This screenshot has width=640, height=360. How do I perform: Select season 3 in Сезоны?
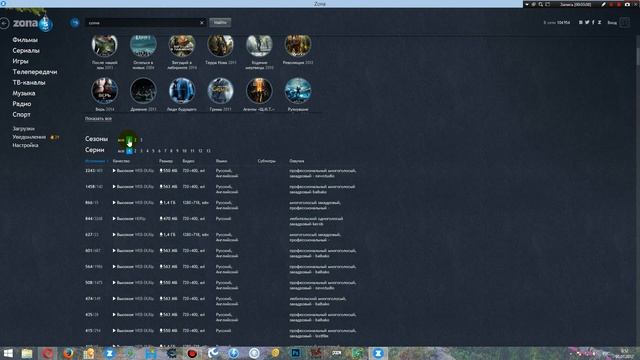point(141,140)
